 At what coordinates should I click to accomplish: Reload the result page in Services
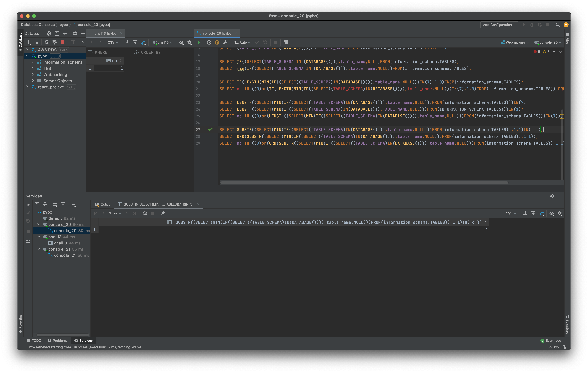click(x=145, y=213)
